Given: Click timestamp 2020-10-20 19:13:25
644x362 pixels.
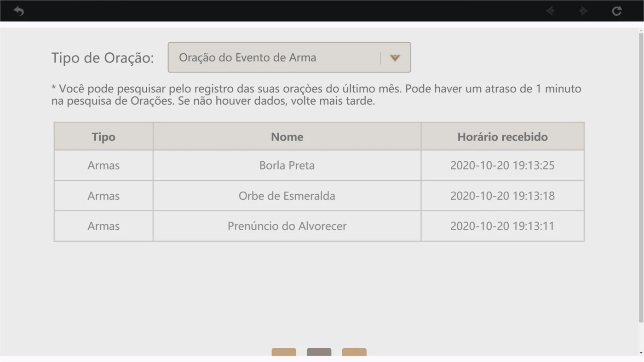Looking at the screenshot, I should pos(502,165).
